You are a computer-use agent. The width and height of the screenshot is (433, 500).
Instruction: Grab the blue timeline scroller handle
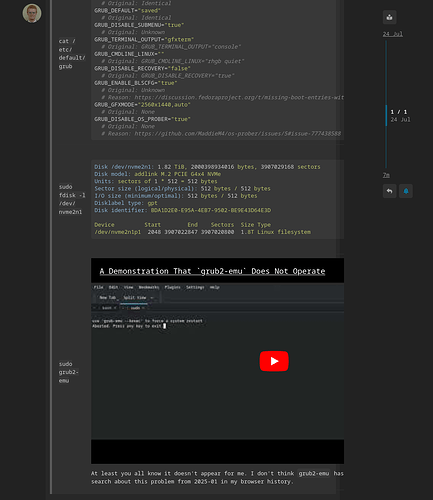(x=386, y=116)
